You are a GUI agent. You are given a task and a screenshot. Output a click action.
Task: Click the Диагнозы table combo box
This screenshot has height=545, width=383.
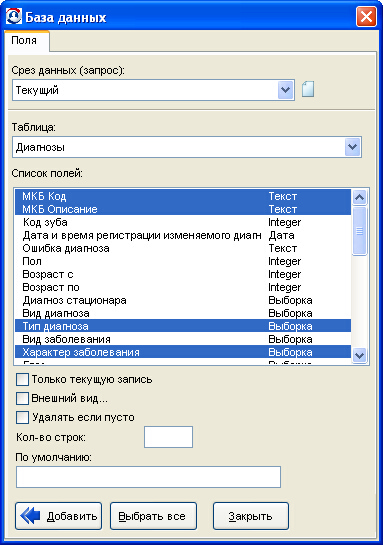tap(187, 147)
